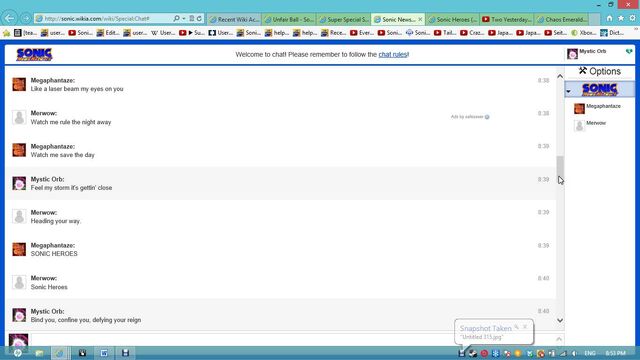This screenshot has width=640, height=360.
Task: Click Megaphantaze avatar beside 'Like a laser beam'
Action: pos(19,84)
